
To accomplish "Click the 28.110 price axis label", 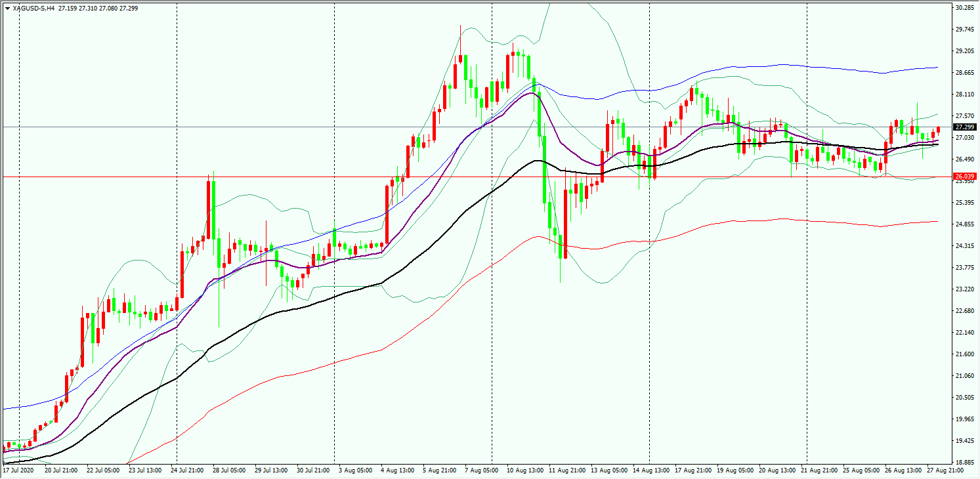I will 964,94.
